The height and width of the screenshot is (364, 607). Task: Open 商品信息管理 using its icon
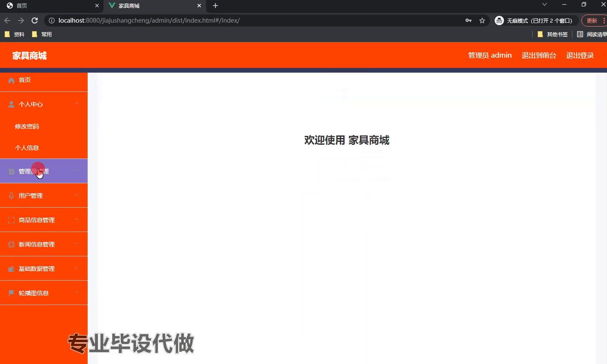click(11, 220)
